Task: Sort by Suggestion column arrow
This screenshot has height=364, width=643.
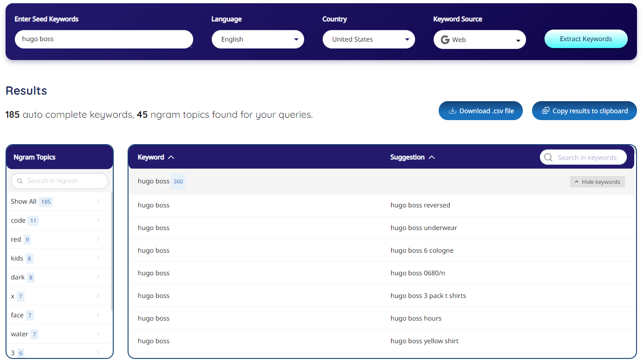Action: [x=432, y=158]
